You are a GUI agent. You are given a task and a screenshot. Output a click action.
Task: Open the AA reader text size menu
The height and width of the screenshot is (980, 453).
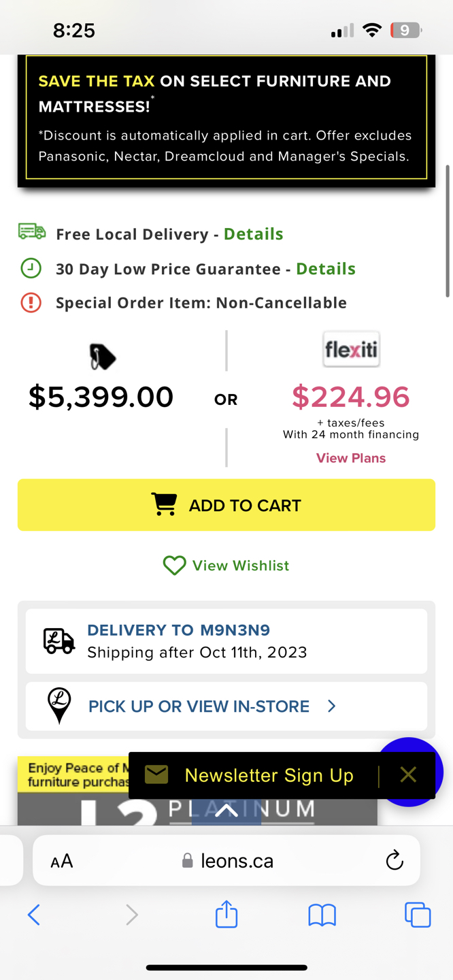coord(61,862)
